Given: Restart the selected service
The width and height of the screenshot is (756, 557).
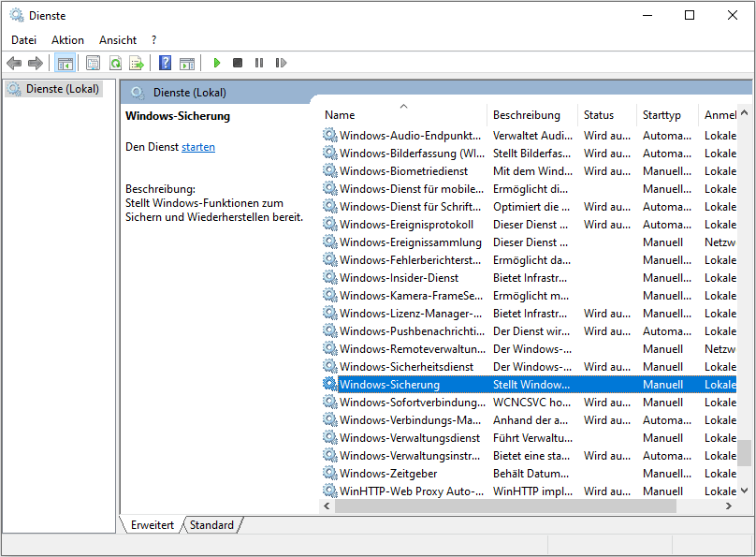Looking at the screenshot, I should point(282,63).
